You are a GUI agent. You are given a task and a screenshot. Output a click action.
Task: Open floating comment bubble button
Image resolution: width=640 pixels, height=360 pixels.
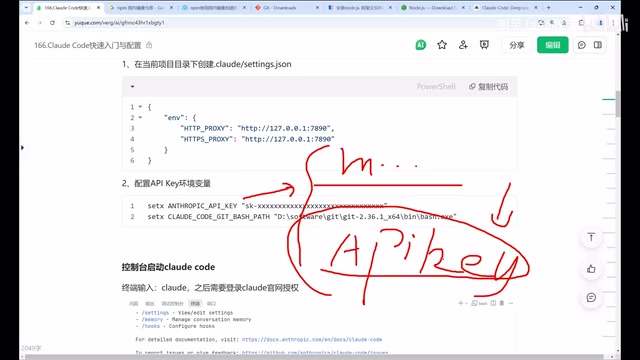pos(591,298)
